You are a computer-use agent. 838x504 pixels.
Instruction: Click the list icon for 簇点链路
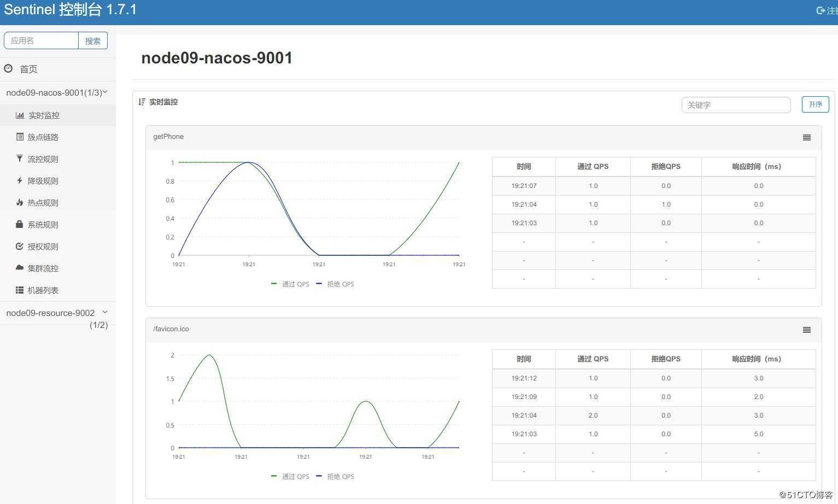[20, 137]
